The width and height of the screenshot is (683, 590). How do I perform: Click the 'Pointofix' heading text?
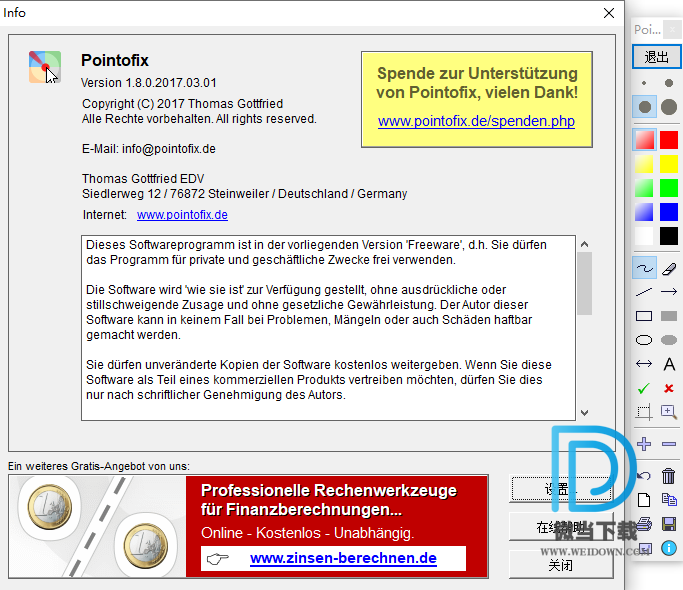[x=115, y=60]
